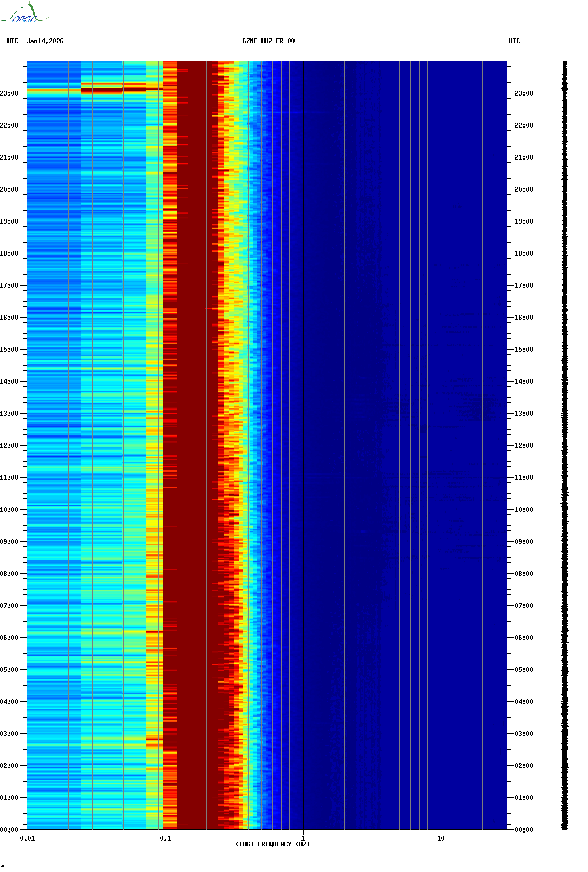Click the left axis 04:00 label
Screen dimensions: 588x872
pyautogui.click(x=9, y=702)
